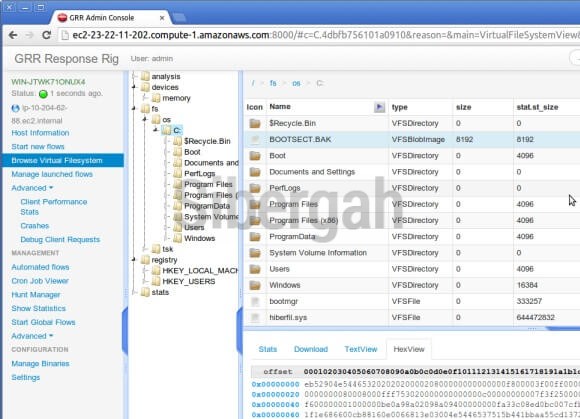The image size is (580, 419).
Task: Select the ProgramData tree item
Action: click(207, 206)
